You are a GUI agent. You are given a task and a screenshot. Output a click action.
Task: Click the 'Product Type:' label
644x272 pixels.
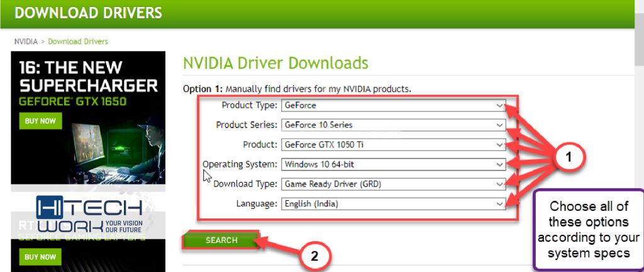[250, 106]
